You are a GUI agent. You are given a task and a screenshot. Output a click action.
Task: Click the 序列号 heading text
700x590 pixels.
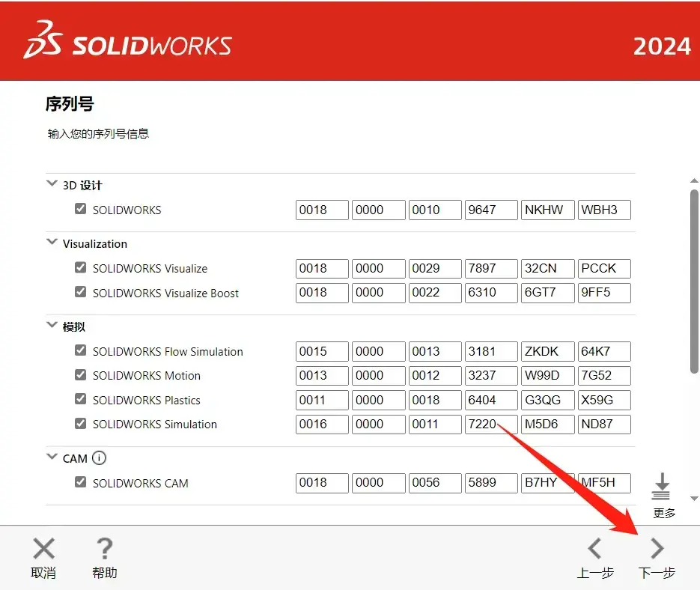coord(70,103)
